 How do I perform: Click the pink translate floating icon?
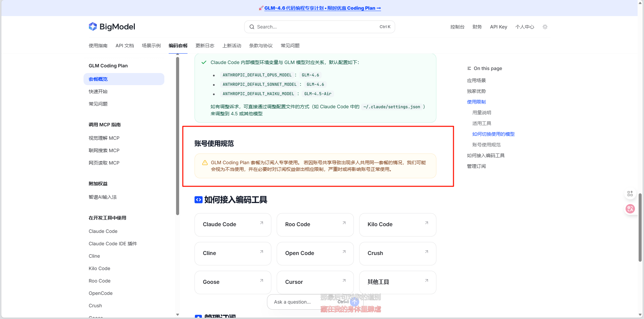[x=630, y=209]
